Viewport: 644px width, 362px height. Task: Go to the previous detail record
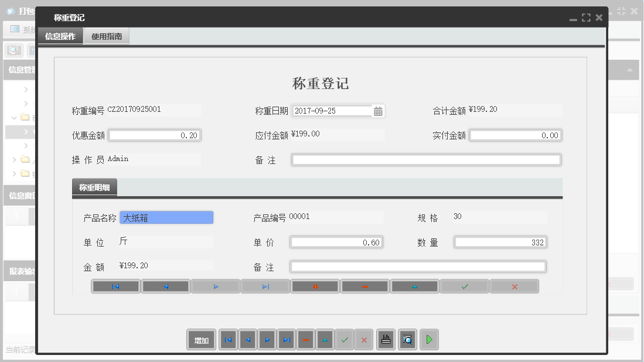(x=165, y=286)
